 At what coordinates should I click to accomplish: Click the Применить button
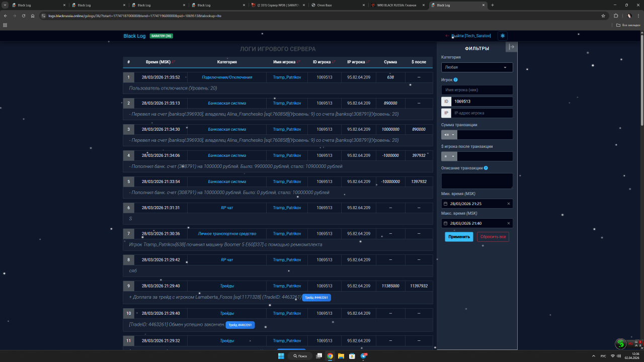458,237
